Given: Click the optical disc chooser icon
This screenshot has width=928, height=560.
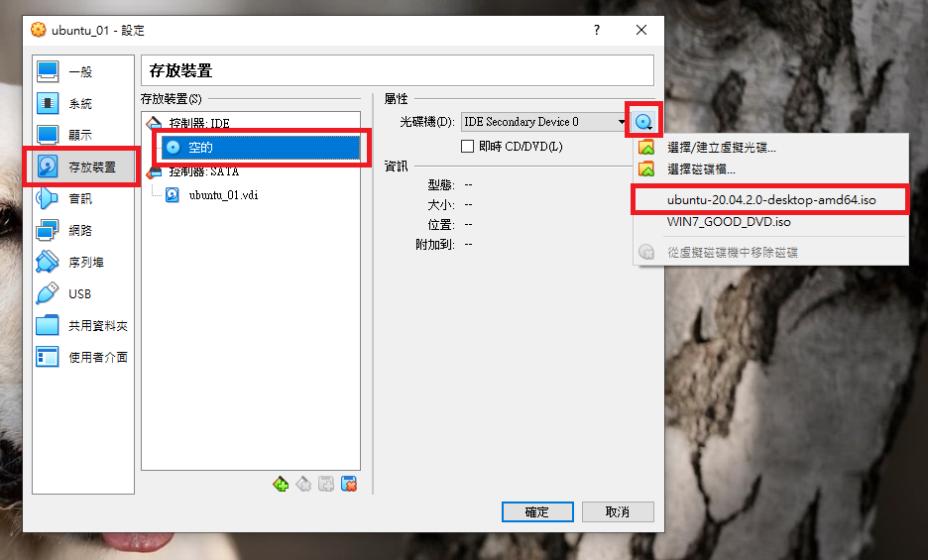Looking at the screenshot, I should click(x=643, y=122).
